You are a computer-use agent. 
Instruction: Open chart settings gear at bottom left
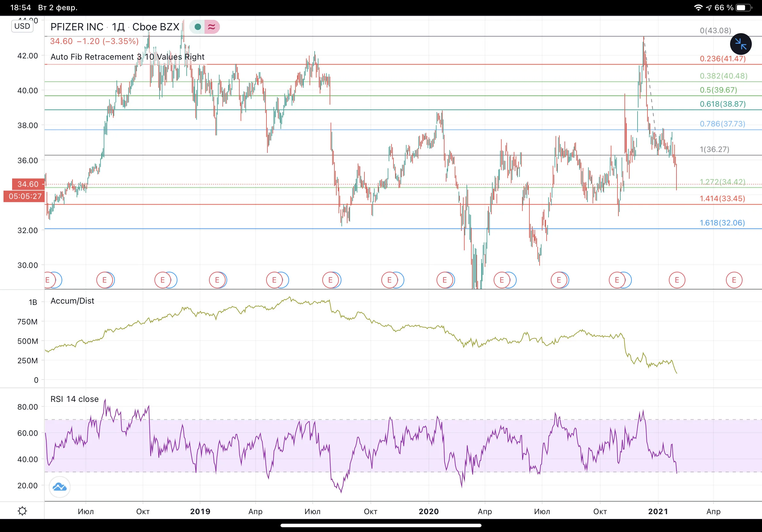(x=22, y=511)
